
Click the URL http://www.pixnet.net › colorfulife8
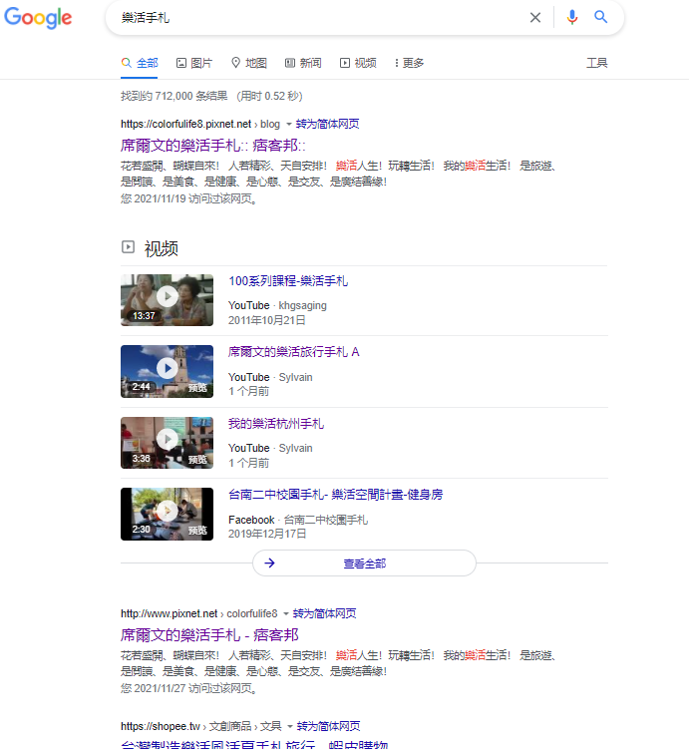click(x=199, y=613)
